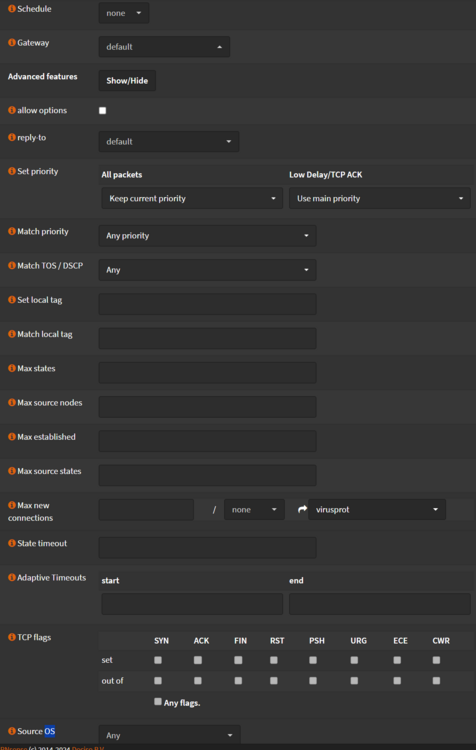The image size is (476, 750).
Task: Open the reply-to dropdown
Action: coord(169,142)
